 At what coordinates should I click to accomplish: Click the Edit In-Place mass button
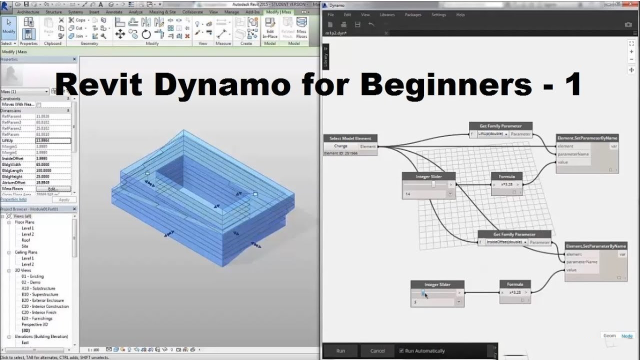click(x=270, y=28)
